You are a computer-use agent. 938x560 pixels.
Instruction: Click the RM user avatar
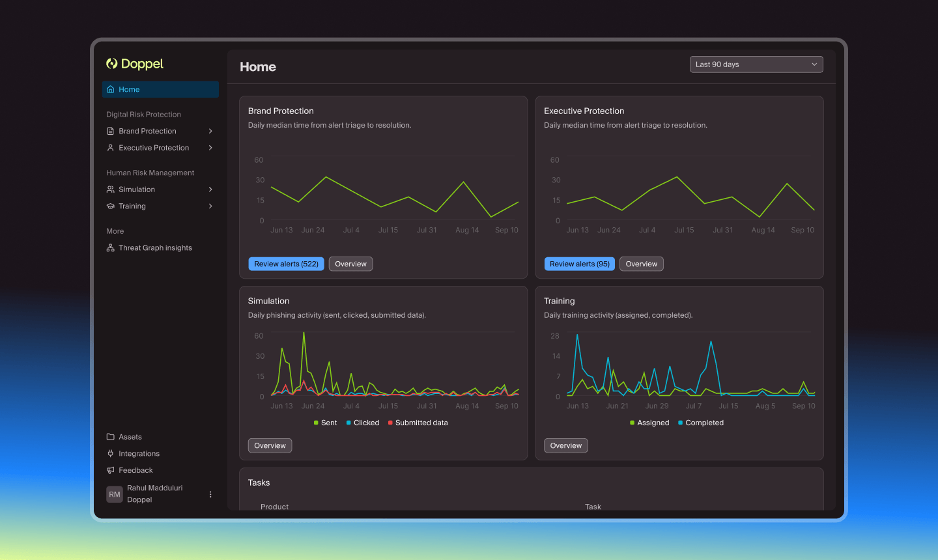pyautogui.click(x=115, y=494)
